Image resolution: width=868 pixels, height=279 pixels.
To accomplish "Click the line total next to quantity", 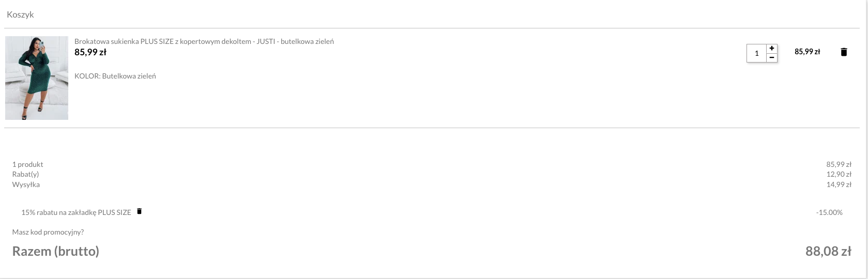I will tap(807, 52).
